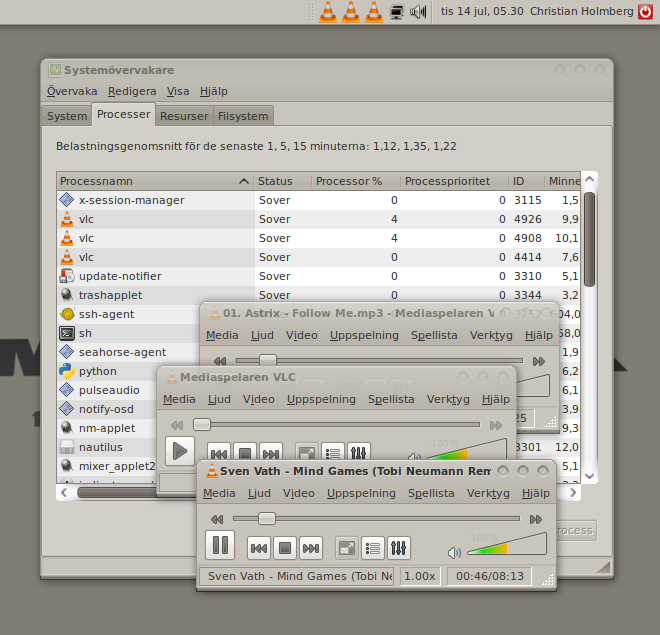Screen dimensions: 660x635
Task: Switch to the Filsystem tab
Action: click(243, 116)
